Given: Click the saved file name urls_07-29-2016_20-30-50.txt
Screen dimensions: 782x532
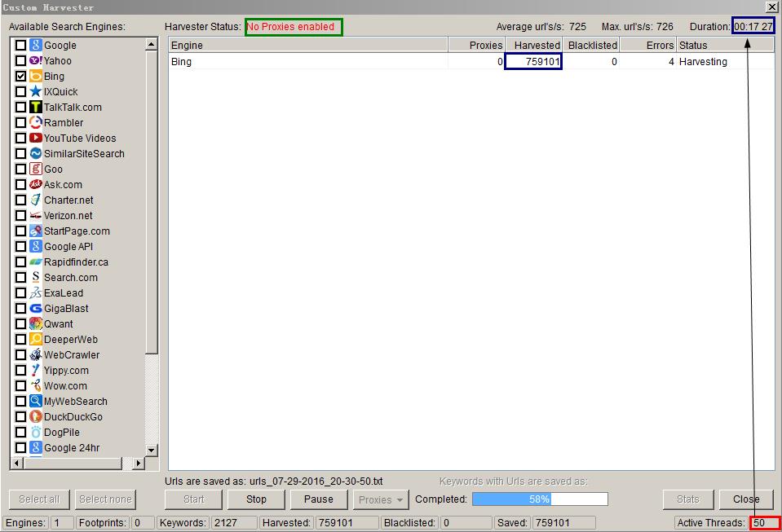Looking at the screenshot, I should [x=316, y=481].
